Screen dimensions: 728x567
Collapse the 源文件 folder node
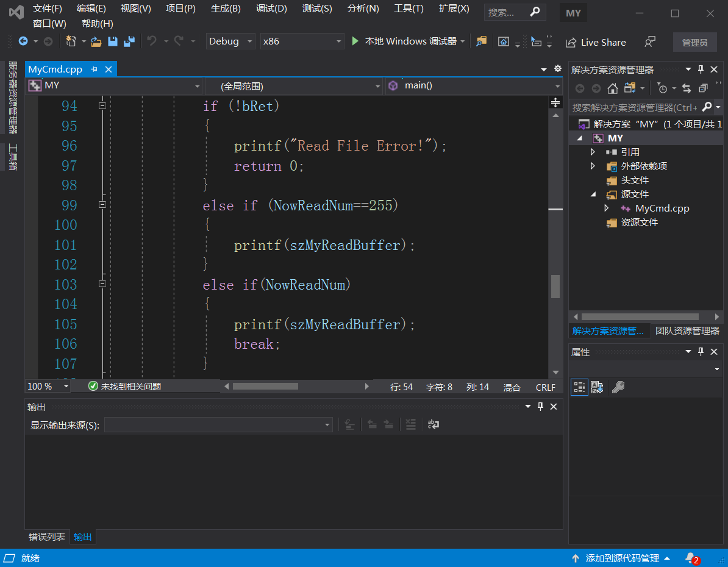[x=593, y=194]
